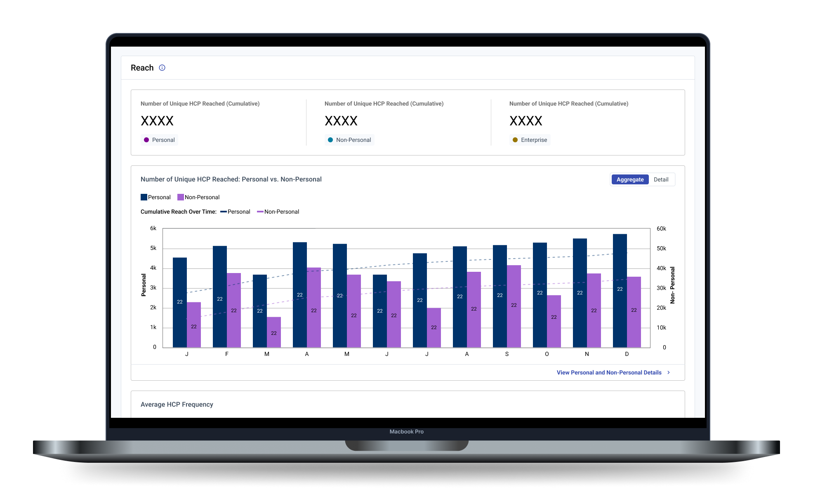
Task: Click the first XXXX value for Personal
Action: [157, 121]
